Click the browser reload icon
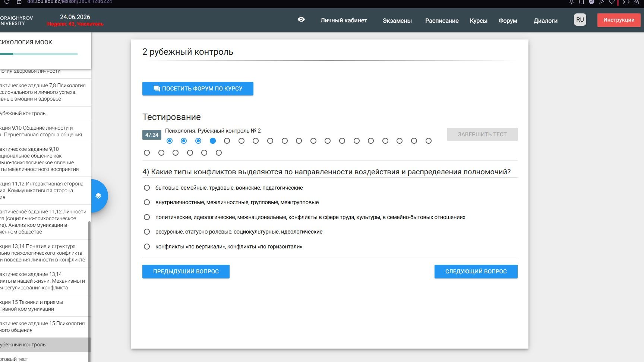The width and height of the screenshot is (644, 362). [7, 2]
